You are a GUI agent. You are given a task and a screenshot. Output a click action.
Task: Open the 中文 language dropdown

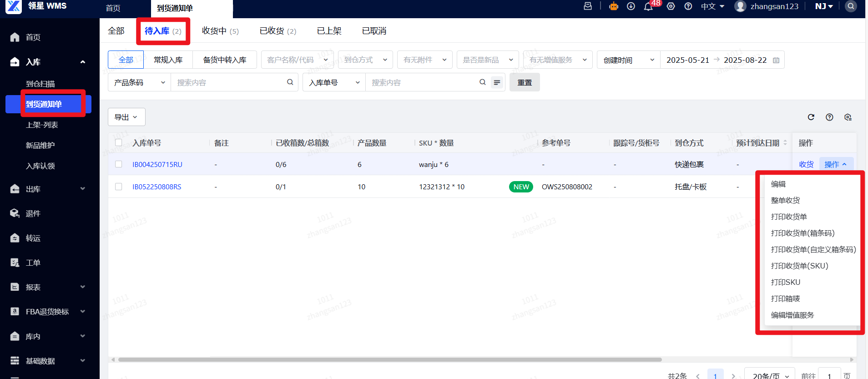pyautogui.click(x=712, y=6)
